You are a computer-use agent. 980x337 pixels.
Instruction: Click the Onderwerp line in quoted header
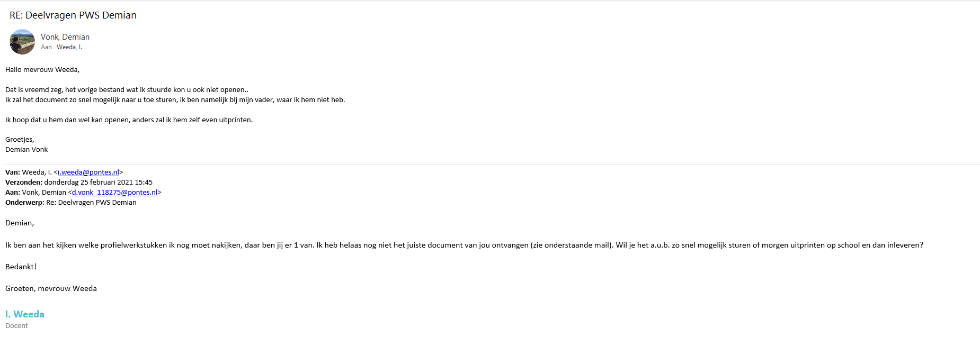click(x=70, y=203)
